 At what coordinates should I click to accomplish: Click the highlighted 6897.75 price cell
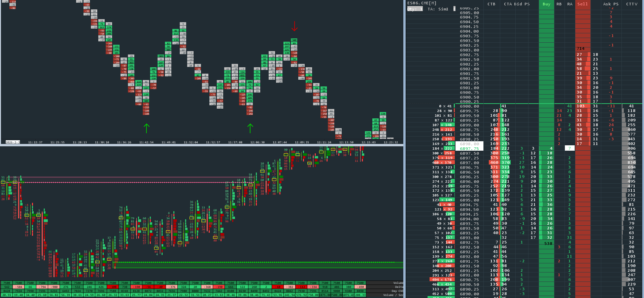tap(469, 148)
